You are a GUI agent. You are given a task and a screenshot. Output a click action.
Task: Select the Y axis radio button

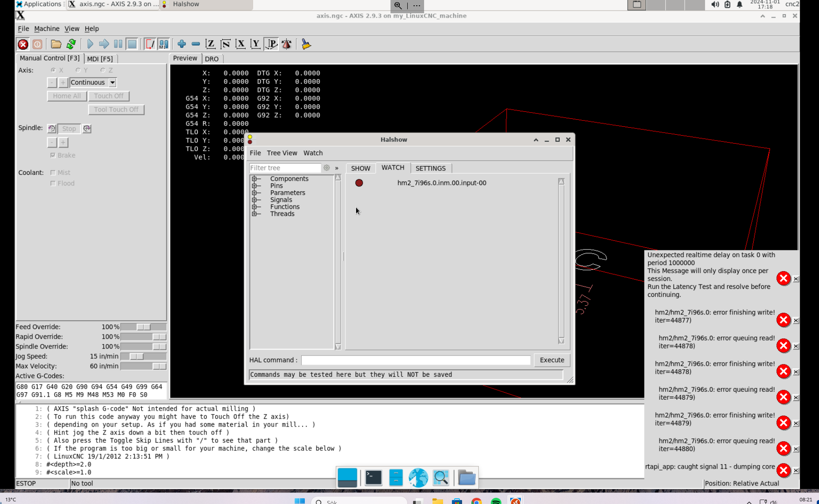pyautogui.click(x=78, y=70)
